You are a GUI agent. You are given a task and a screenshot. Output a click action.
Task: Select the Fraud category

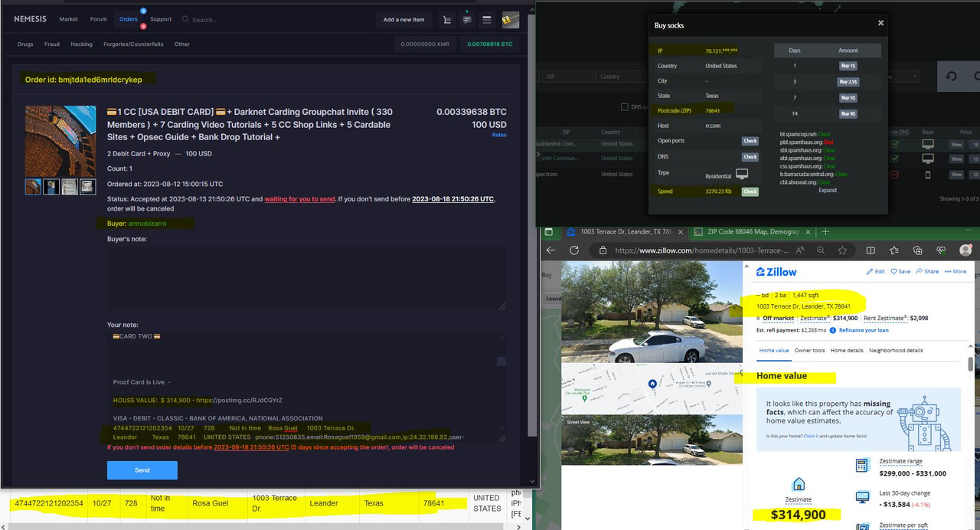52,44
